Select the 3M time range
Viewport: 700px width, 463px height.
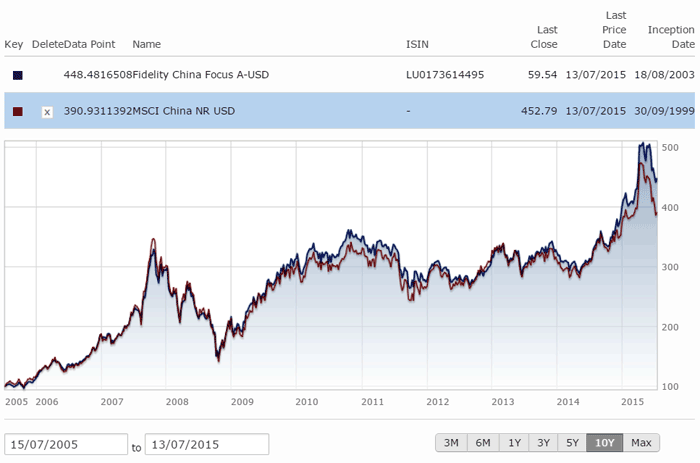click(451, 443)
